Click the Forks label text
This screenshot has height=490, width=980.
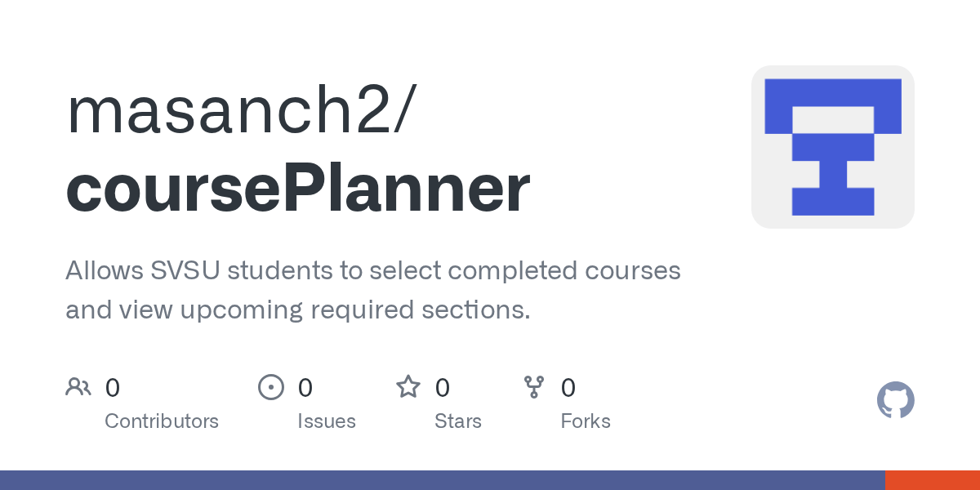tap(586, 421)
